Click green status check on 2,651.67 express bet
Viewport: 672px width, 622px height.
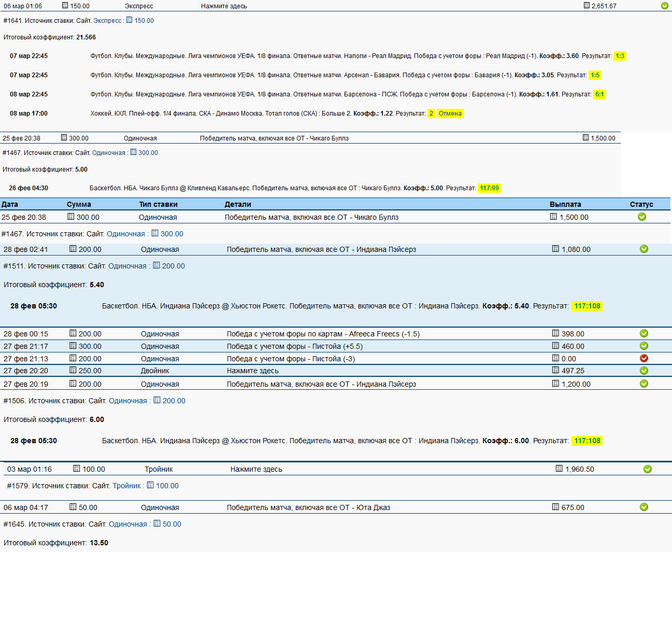pyautogui.click(x=664, y=6)
